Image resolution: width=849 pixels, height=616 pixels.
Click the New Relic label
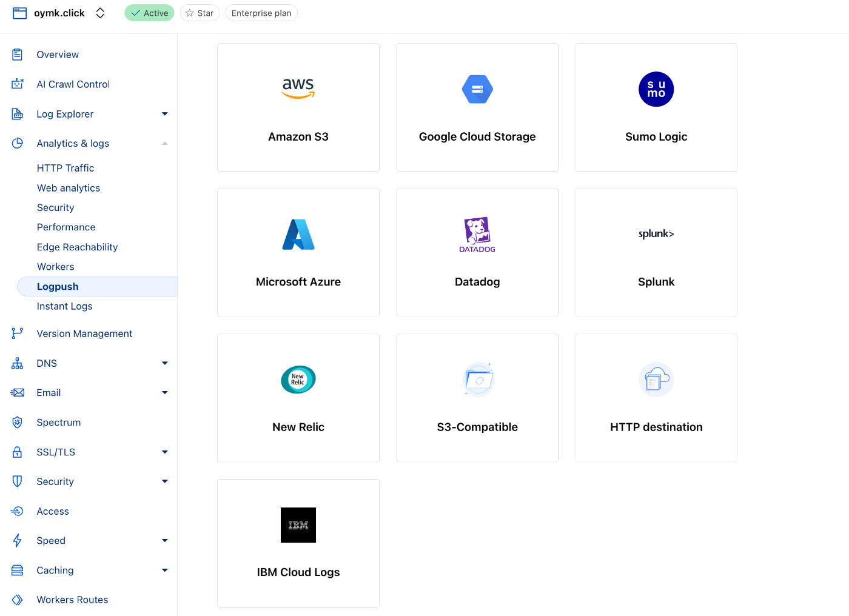(298, 427)
